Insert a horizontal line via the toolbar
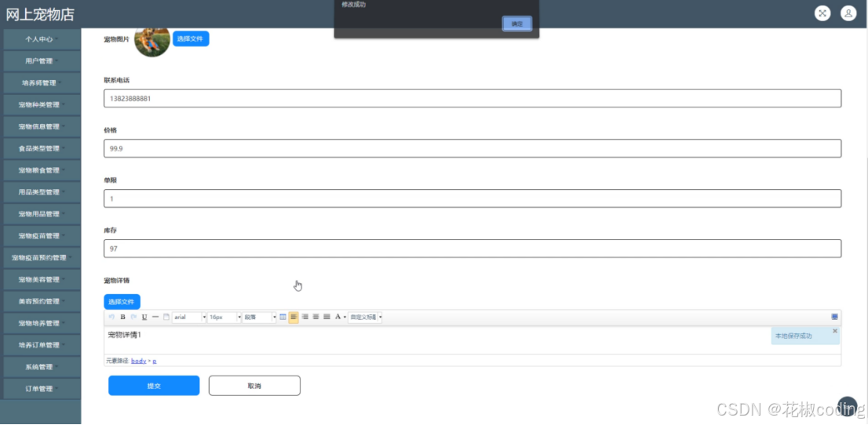 coord(155,317)
